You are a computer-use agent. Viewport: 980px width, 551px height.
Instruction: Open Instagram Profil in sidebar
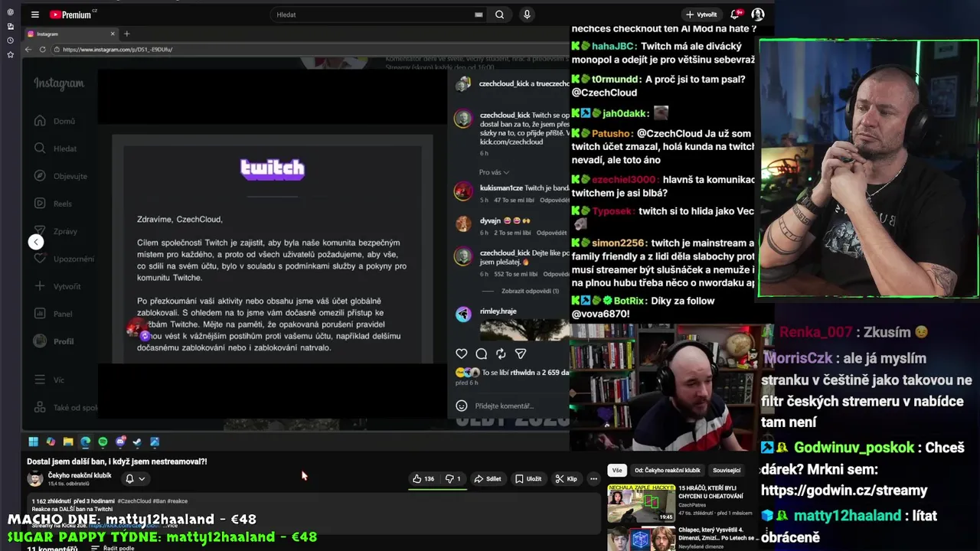(x=54, y=341)
